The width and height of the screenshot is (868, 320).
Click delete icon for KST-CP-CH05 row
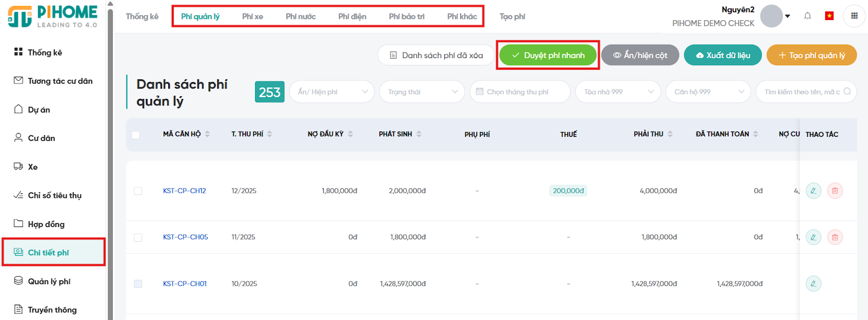(835, 237)
